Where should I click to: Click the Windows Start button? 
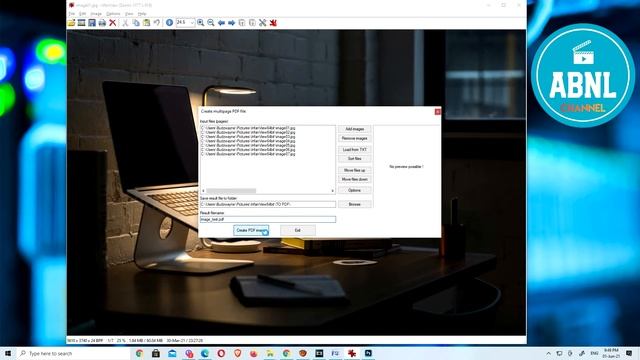[x=8, y=353]
